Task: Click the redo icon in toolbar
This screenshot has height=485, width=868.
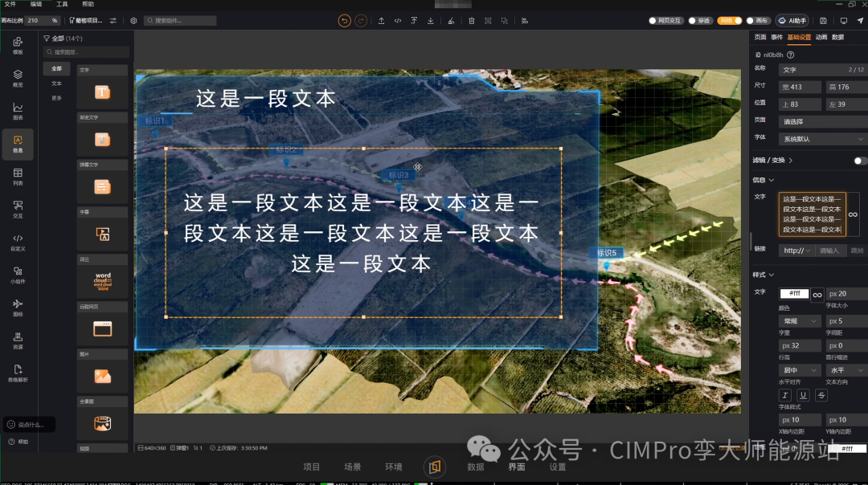Action: (361, 20)
